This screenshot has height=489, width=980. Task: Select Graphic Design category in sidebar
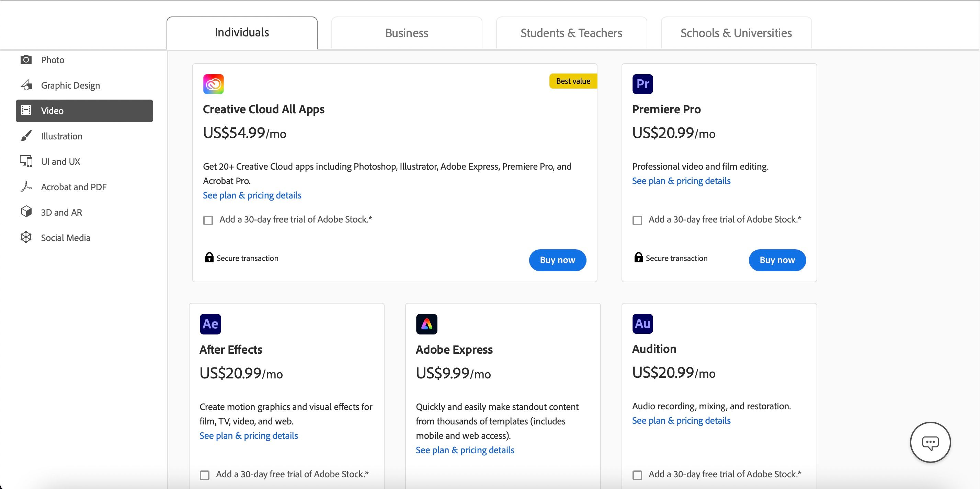70,85
